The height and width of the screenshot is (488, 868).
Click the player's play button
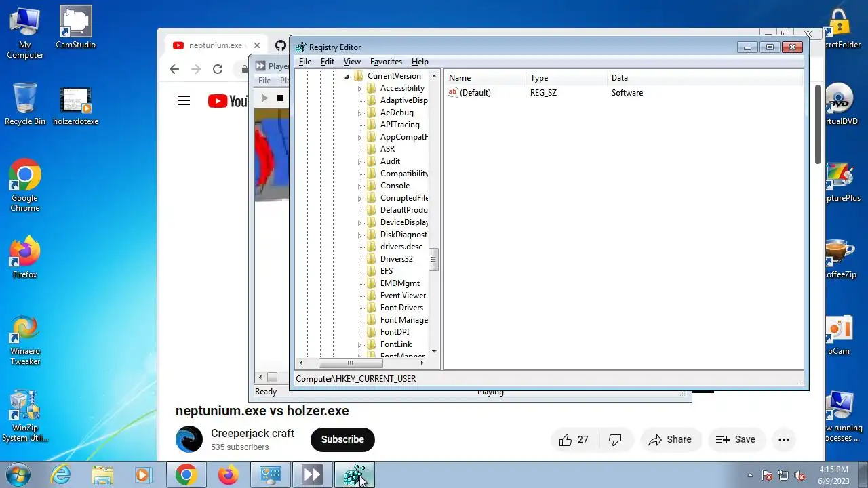click(x=264, y=98)
